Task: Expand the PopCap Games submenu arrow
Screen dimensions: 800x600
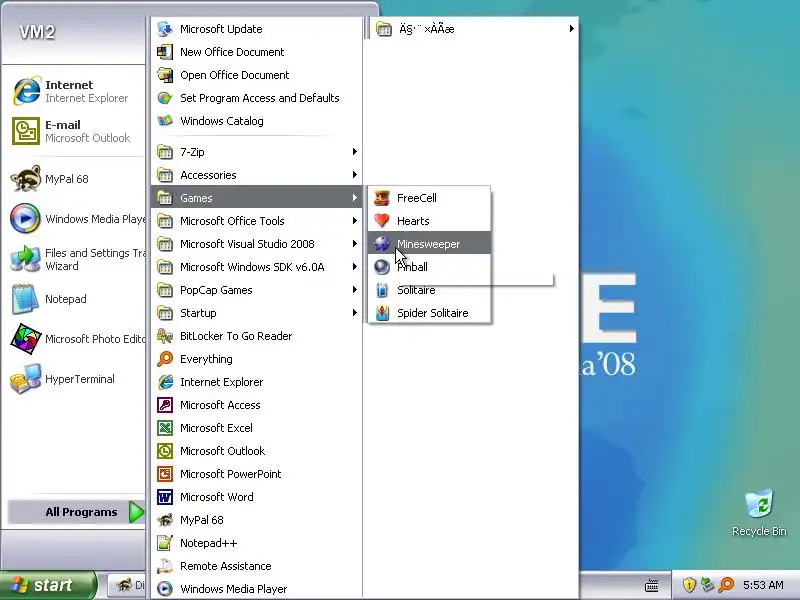Action: tap(354, 289)
